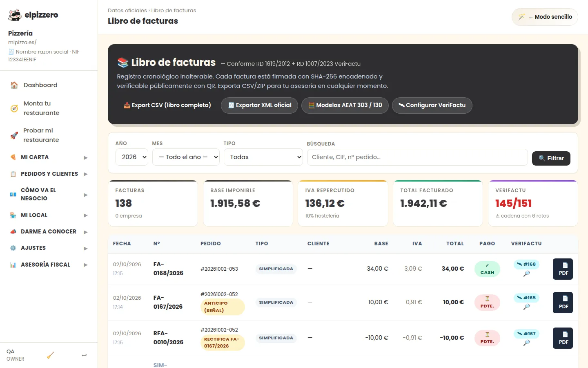Open the Tipo dropdown showing Todas

click(263, 157)
